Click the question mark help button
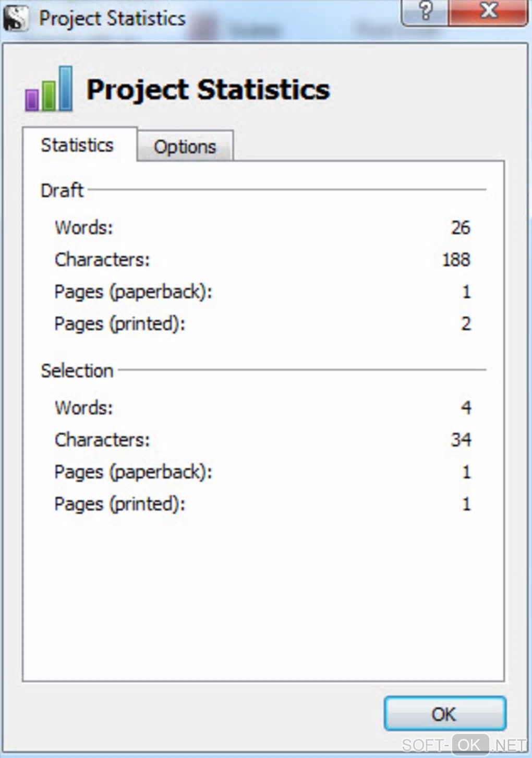The image size is (532, 758). point(425,11)
